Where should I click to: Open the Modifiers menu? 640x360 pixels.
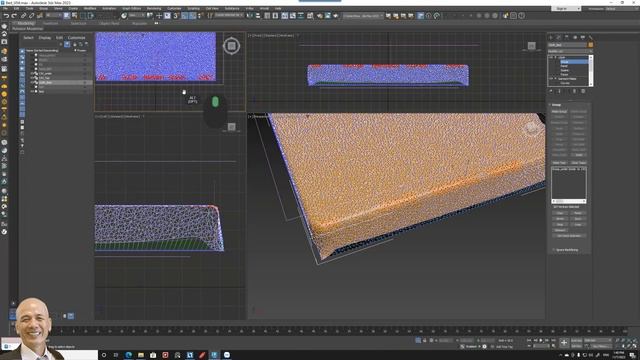(x=90, y=8)
